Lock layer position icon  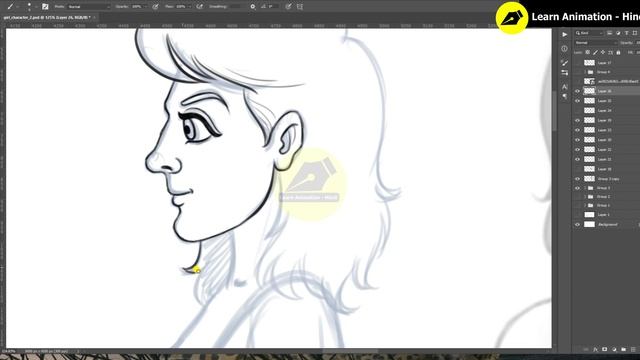(x=603, y=53)
